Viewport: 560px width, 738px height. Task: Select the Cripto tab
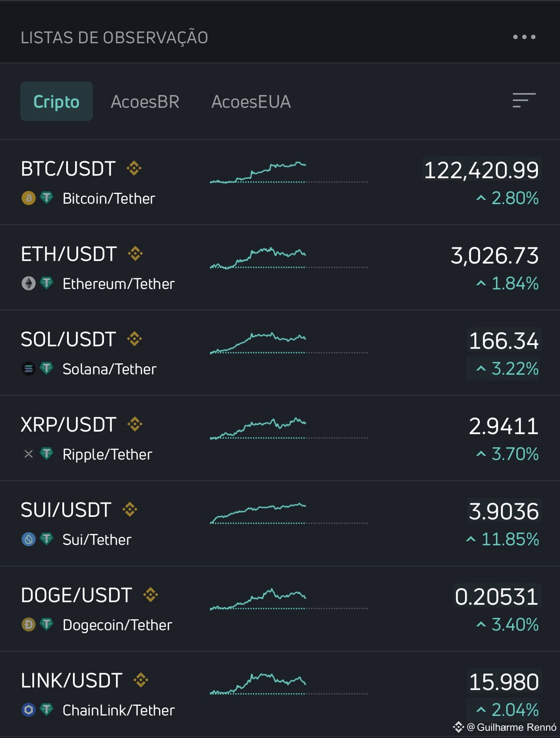pos(56,101)
